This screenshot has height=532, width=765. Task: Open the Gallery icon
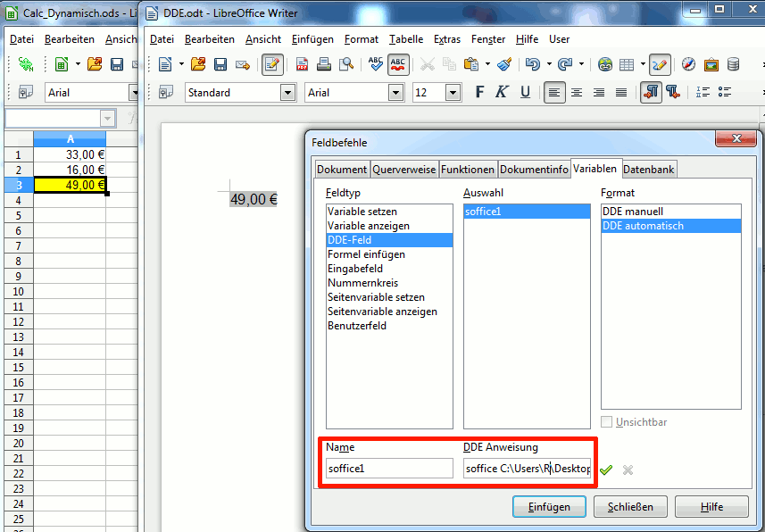711,64
